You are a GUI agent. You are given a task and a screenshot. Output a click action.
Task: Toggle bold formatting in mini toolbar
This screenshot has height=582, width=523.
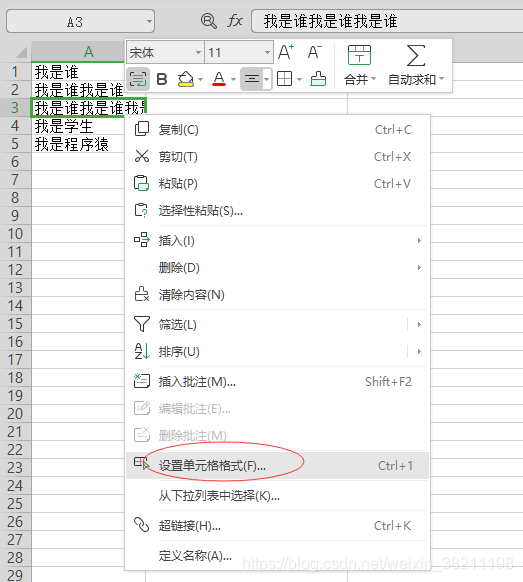[162, 79]
